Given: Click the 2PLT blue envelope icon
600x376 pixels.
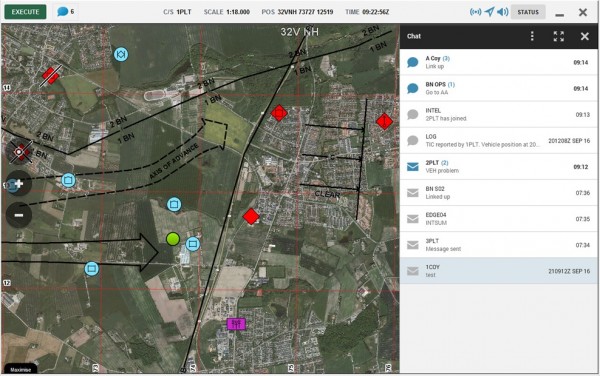Looking at the screenshot, I should point(412,167).
